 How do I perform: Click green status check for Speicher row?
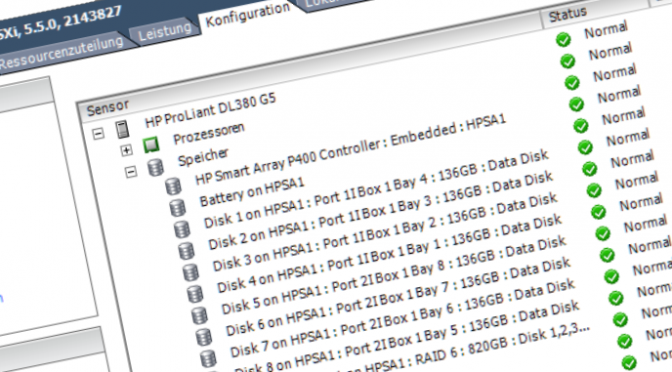[572, 82]
